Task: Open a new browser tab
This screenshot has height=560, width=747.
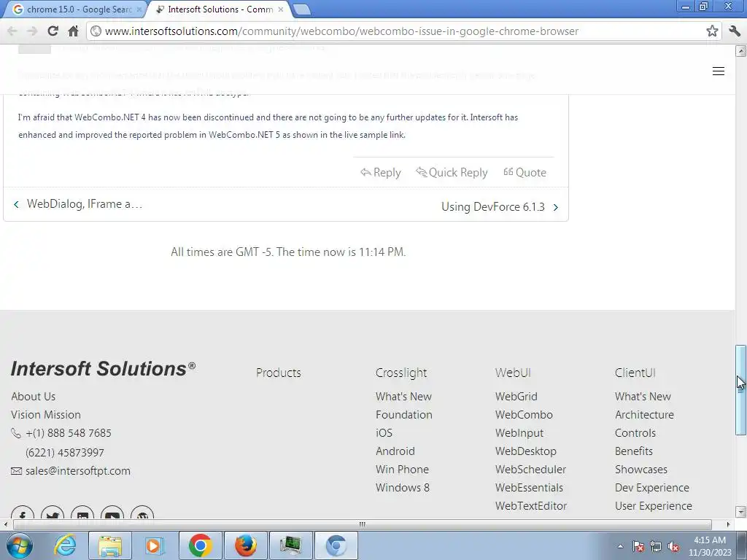Action: [x=301, y=9]
